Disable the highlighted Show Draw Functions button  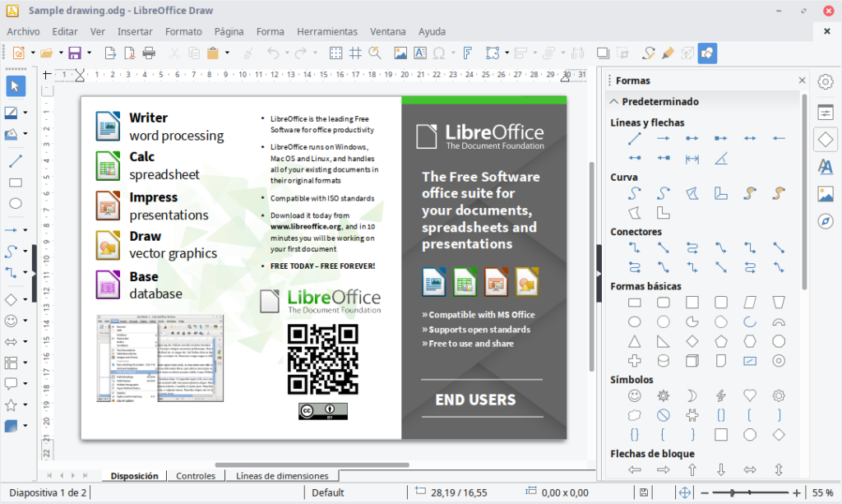tap(708, 53)
